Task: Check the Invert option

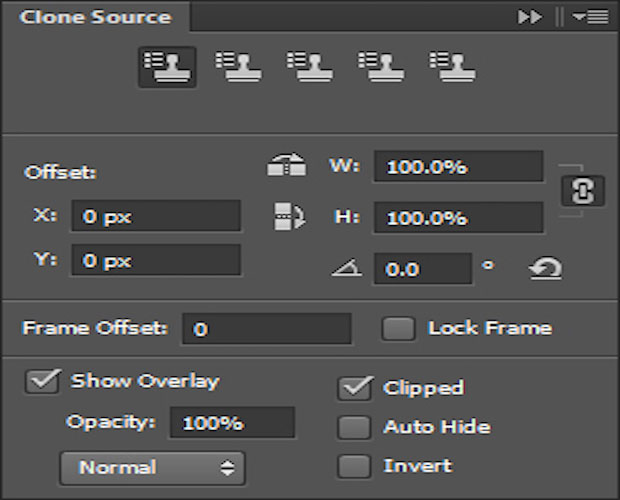Action: point(354,466)
